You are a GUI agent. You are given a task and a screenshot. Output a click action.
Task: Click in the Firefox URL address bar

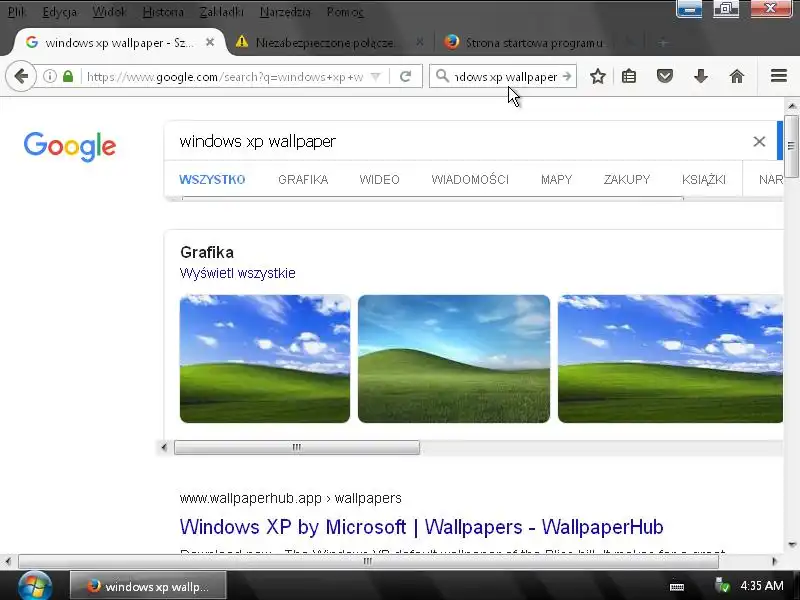(x=224, y=77)
